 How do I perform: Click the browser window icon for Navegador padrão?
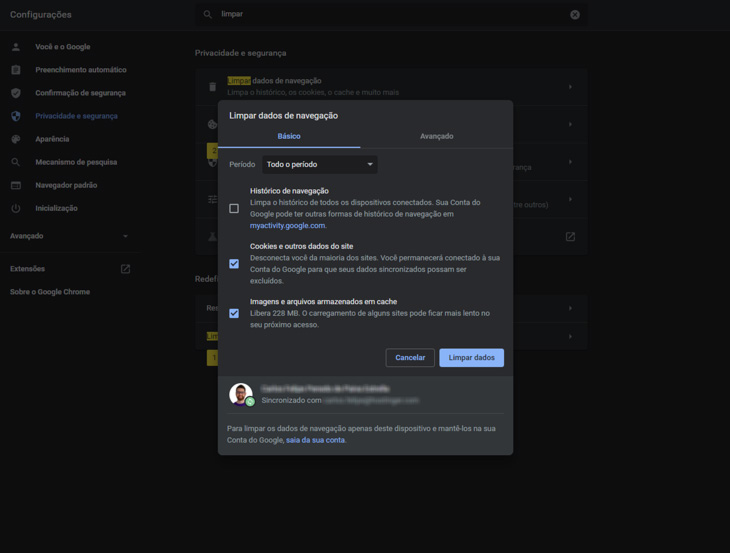point(16,185)
